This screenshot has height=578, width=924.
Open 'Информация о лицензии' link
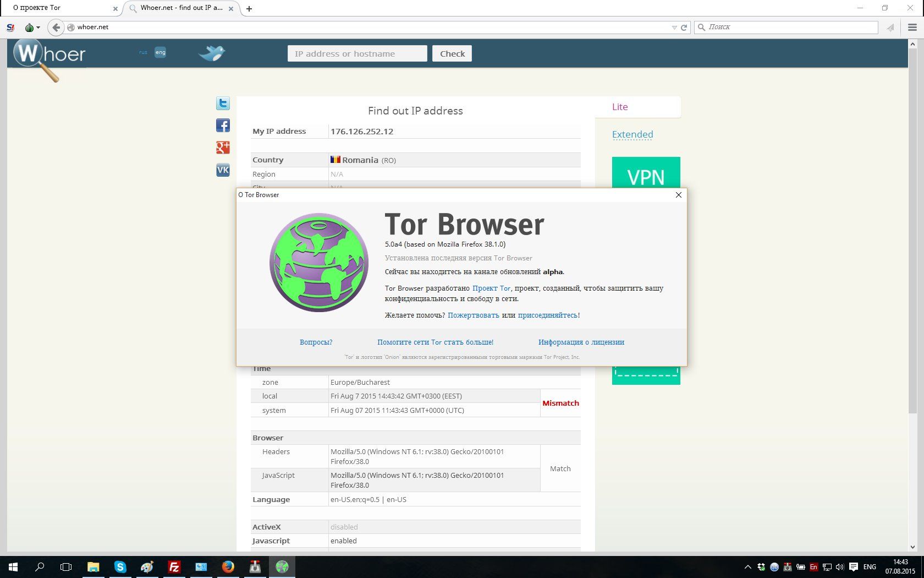[581, 342]
